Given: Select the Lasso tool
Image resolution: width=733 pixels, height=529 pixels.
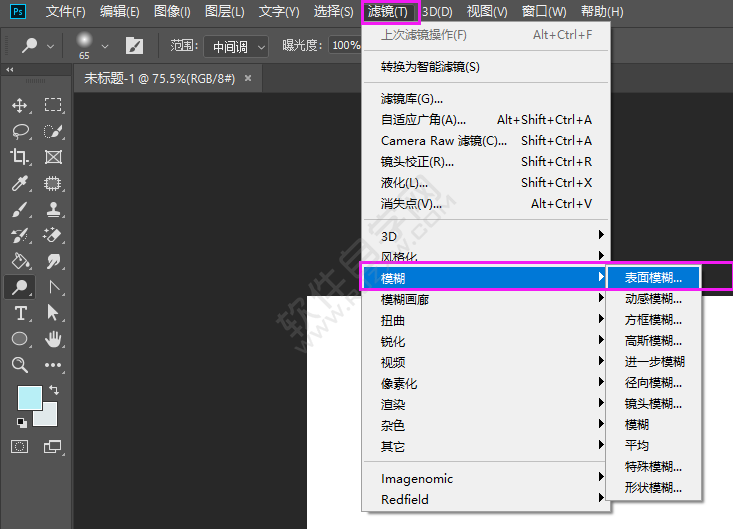Looking at the screenshot, I should 20,131.
